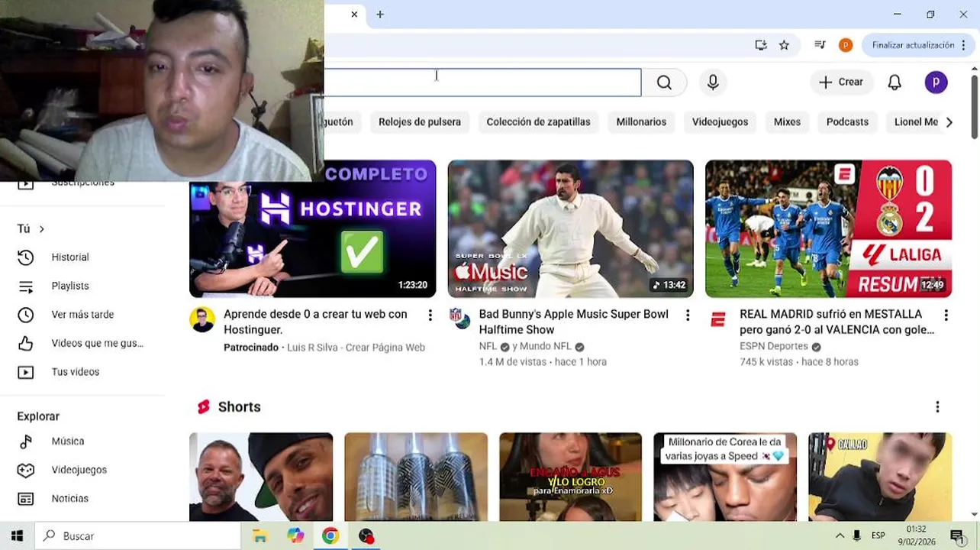Click the Crear button
The height and width of the screenshot is (550, 980).
click(841, 82)
